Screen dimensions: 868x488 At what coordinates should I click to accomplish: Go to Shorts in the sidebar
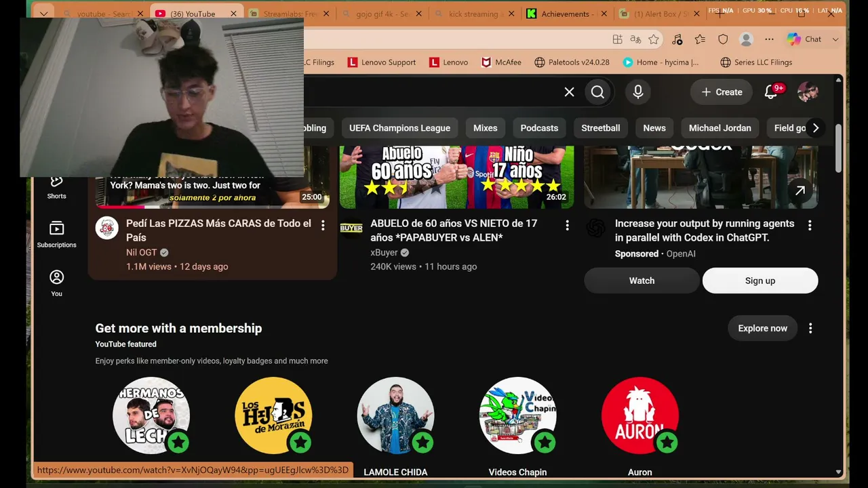coord(57,187)
